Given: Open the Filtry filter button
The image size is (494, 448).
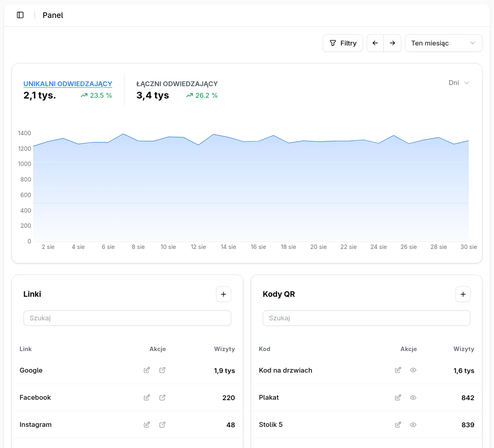Looking at the screenshot, I should pyautogui.click(x=343, y=43).
